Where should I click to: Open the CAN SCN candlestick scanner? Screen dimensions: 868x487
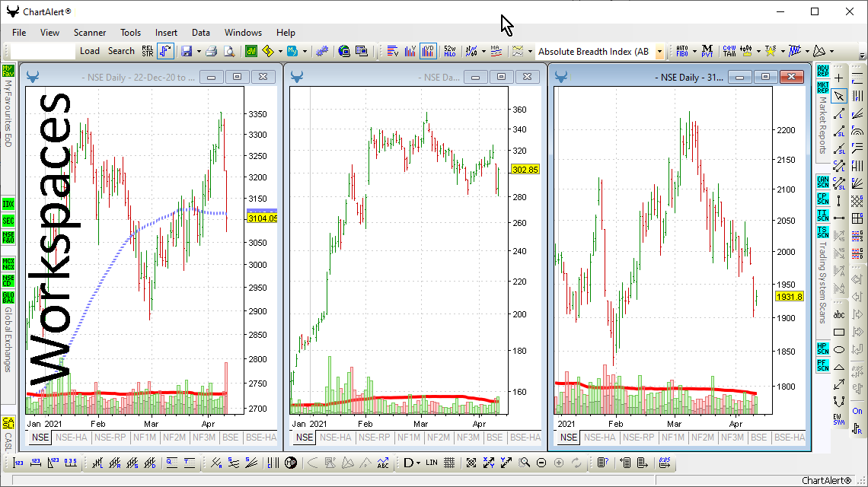(822, 182)
